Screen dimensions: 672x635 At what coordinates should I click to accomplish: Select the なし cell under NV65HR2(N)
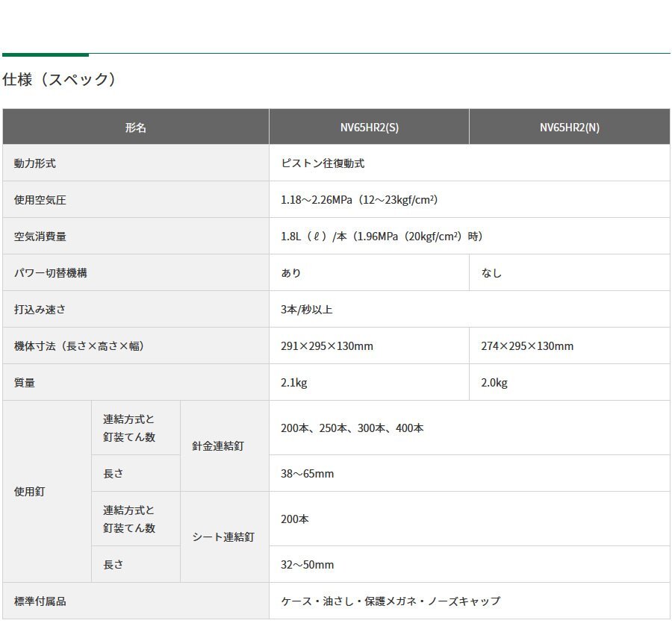pyautogui.click(x=489, y=272)
